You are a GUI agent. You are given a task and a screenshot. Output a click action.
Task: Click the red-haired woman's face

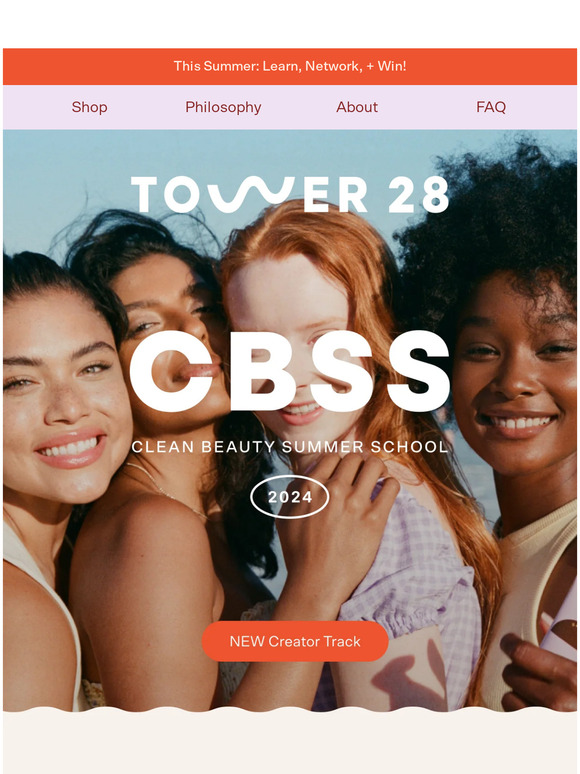pos(296,346)
